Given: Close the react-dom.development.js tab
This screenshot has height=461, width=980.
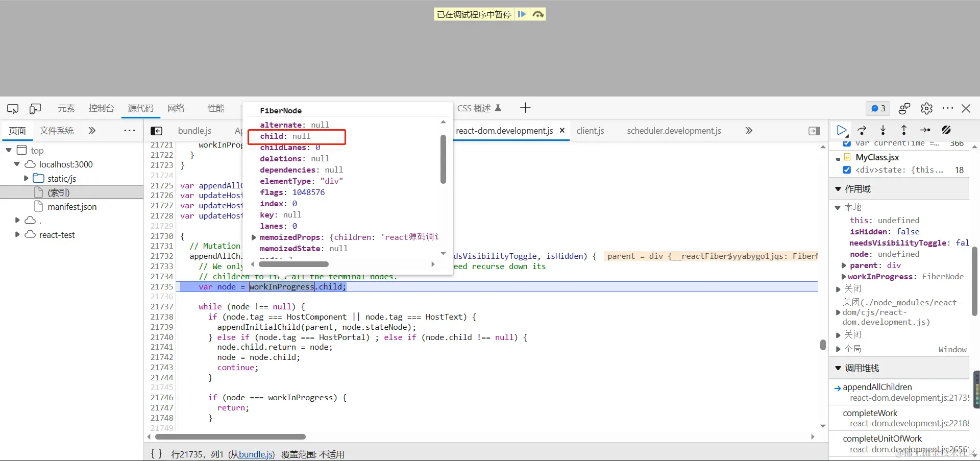Looking at the screenshot, I should pos(562,131).
